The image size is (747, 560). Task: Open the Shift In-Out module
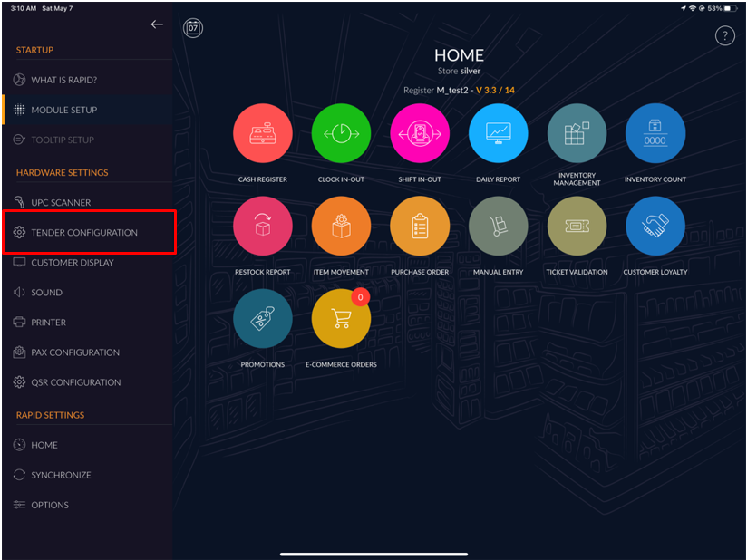coord(420,134)
